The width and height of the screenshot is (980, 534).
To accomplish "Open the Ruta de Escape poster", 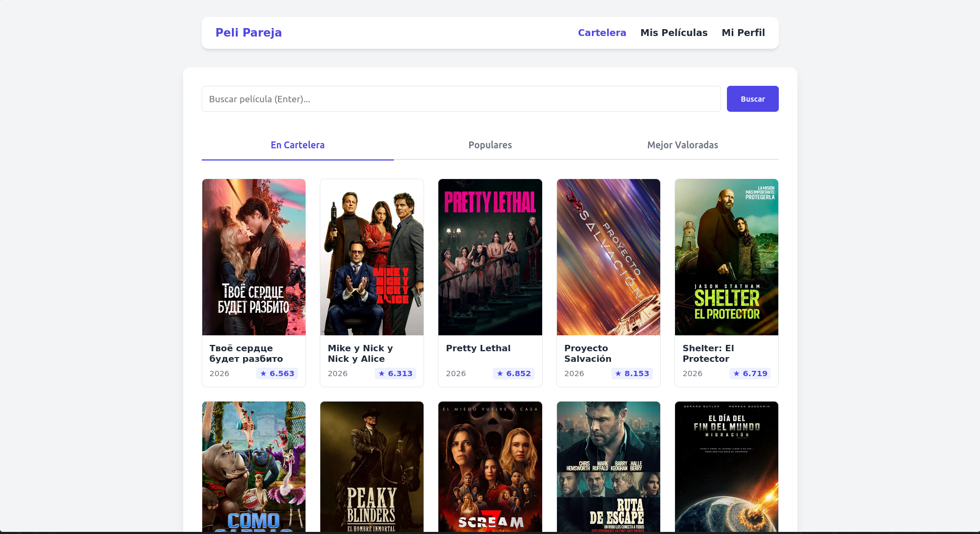I will (x=608, y=467).
